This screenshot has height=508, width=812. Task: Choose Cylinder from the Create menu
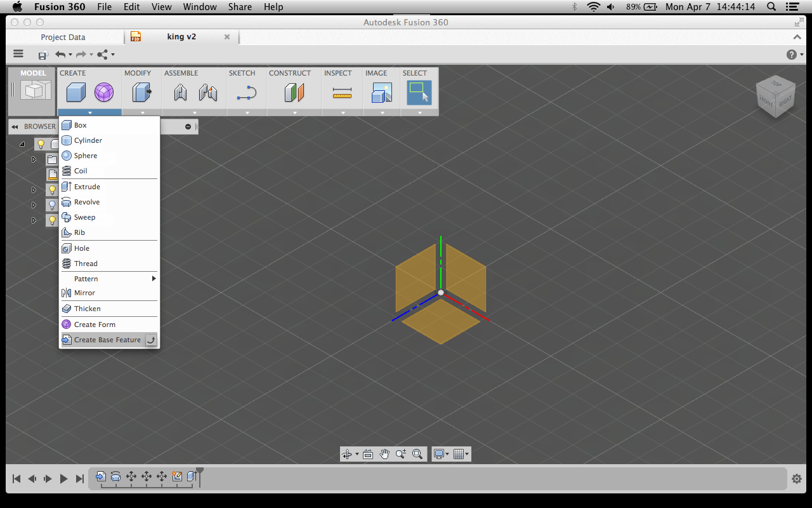(x=108, y=140)
